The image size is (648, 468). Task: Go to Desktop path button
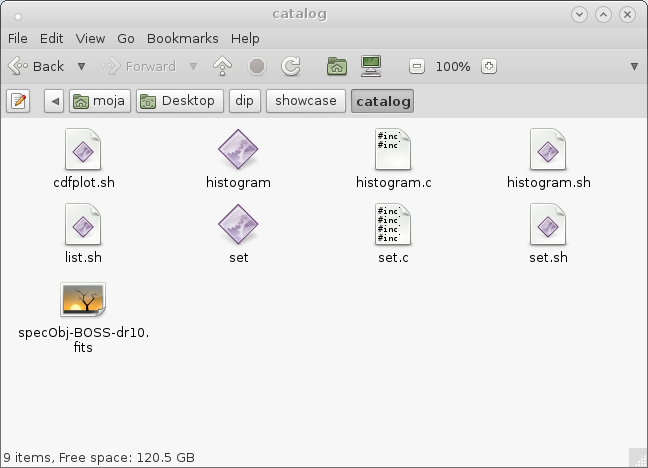click(x=180, y=101)
